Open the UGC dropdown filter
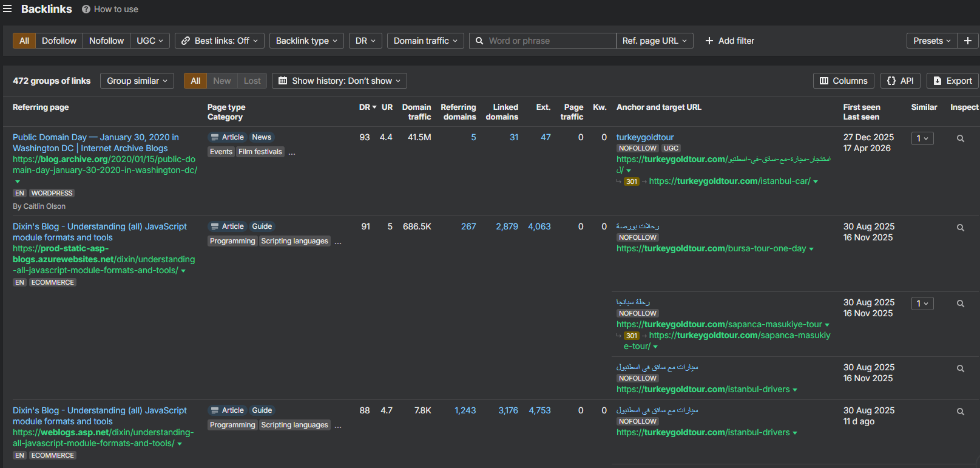Viewport: 980px width, 468px height. pyautogui.click(x=150, y=41)
